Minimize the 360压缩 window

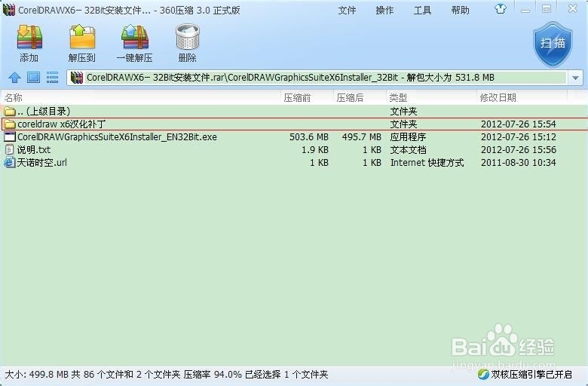(x=525, y=10)
